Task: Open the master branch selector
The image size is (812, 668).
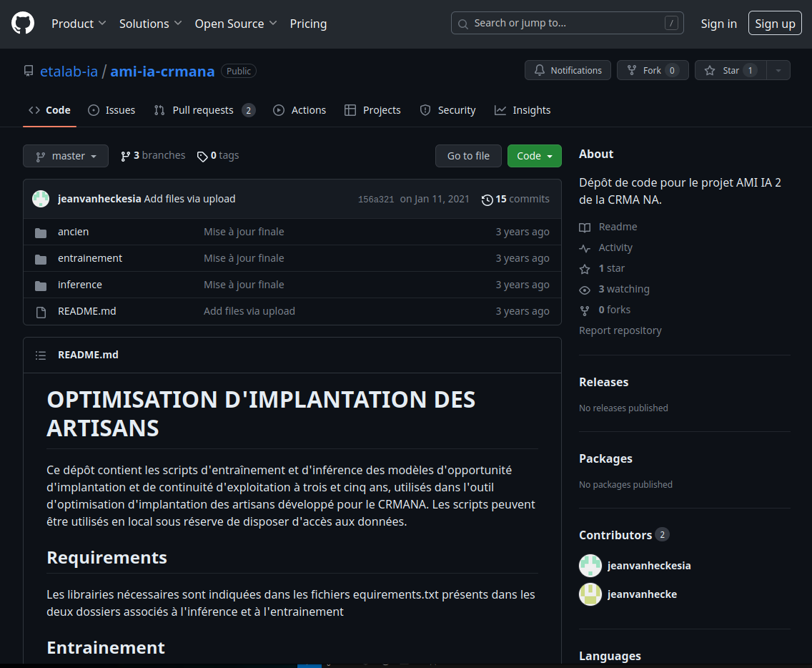Action: (x=66, y=156)
